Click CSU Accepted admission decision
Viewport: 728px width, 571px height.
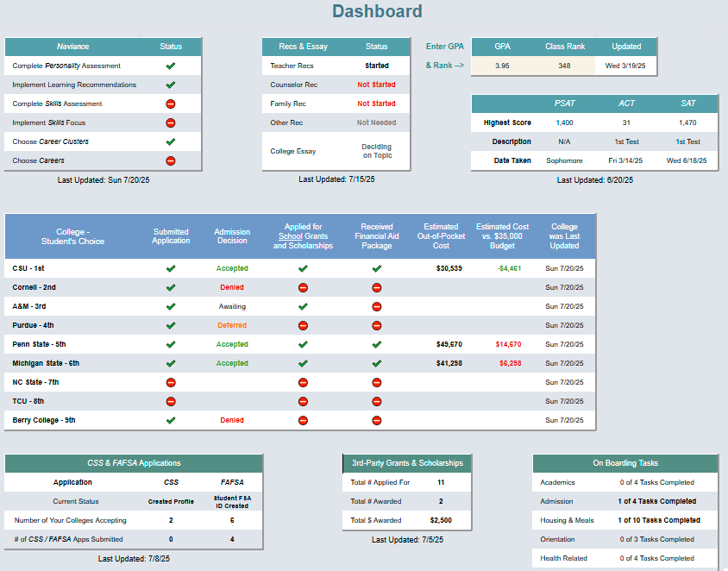(232, 268)
